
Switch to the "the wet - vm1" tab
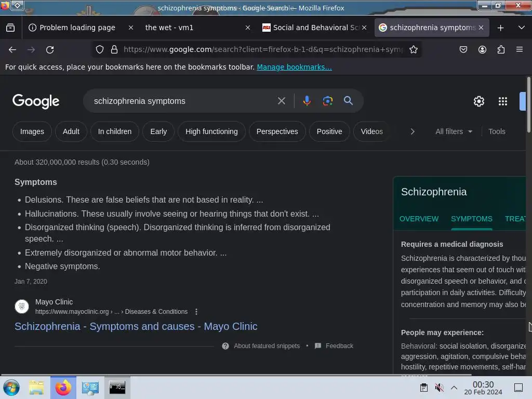(x=169, y=28)
